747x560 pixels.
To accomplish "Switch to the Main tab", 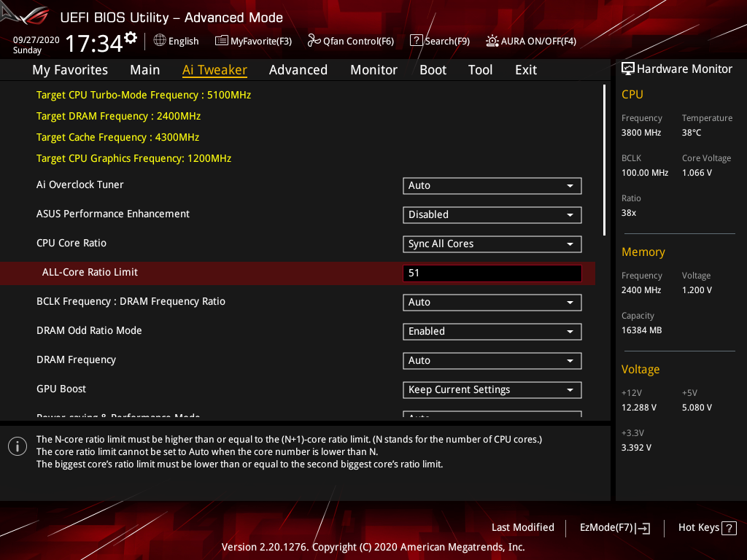I will (145, 70).
